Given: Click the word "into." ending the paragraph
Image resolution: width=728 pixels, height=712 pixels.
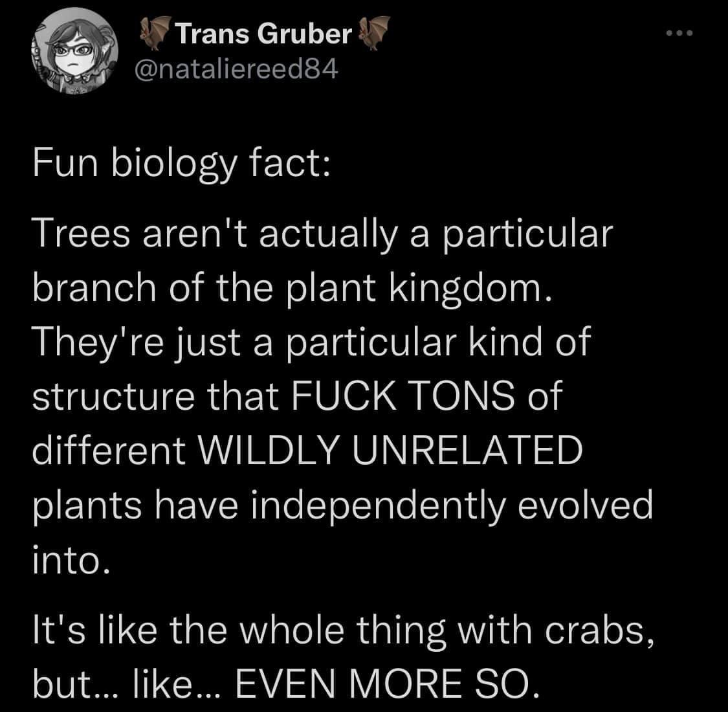Looking at the screenshot, I should click(67, 560).
